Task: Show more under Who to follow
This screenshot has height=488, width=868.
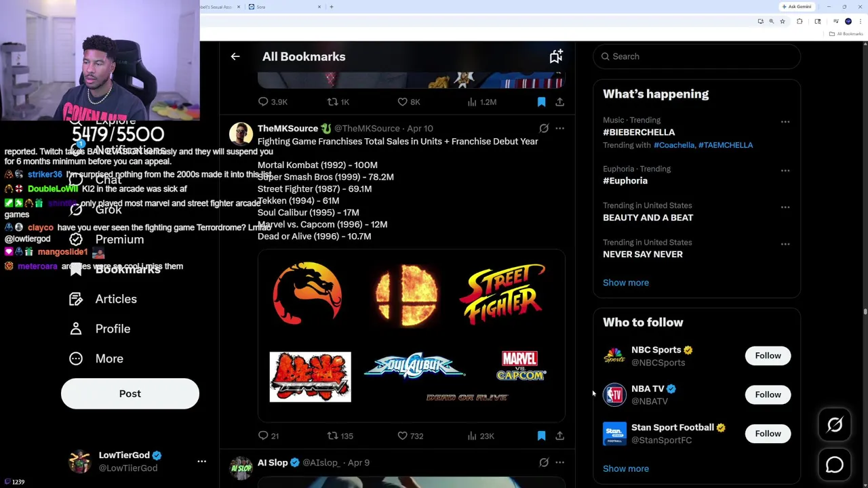Action: (626, 469)
